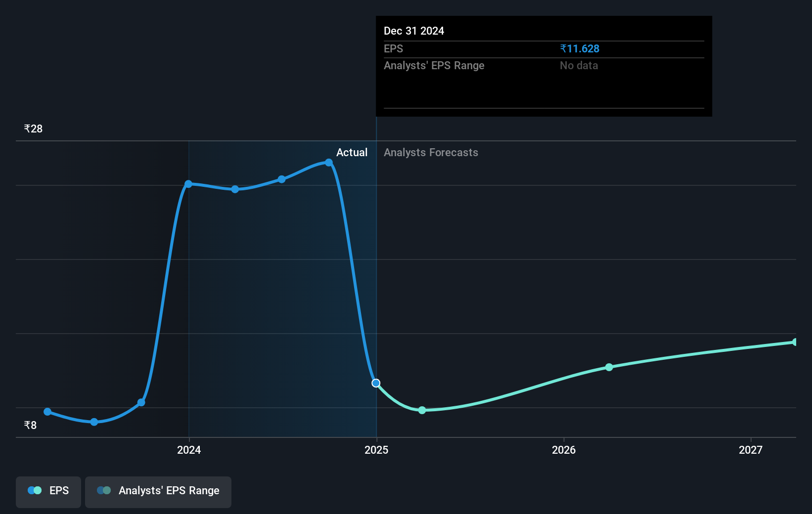Click the lowest forecast point after 2025
812x514 pixels.
422,410
